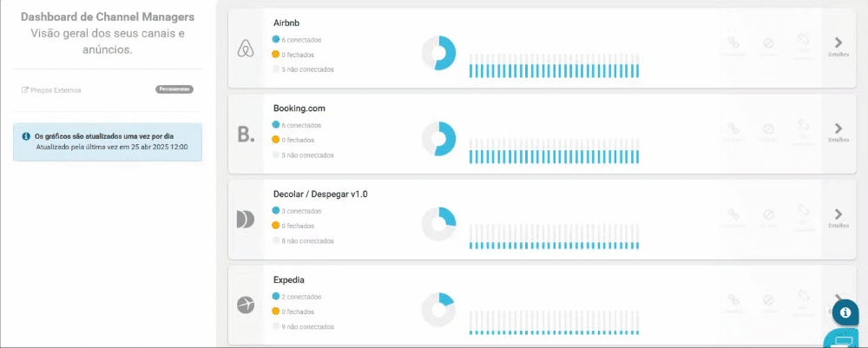868x348 pixels.
Task: Click the Decolar donut chart
Action: pyautogui.click(x=439, y=224)
